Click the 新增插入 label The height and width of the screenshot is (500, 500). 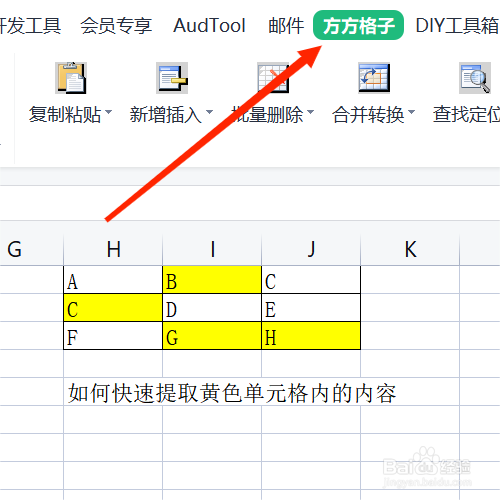pos(166,115)
